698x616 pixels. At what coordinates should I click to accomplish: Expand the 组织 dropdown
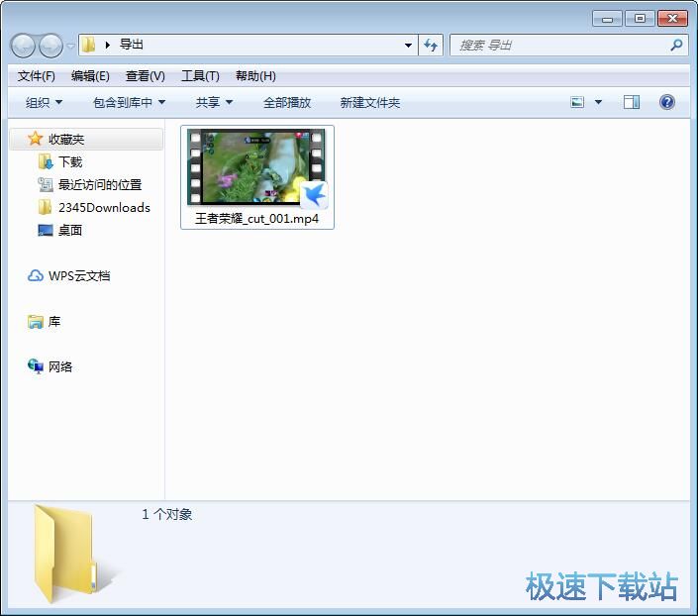click(44, 103)
